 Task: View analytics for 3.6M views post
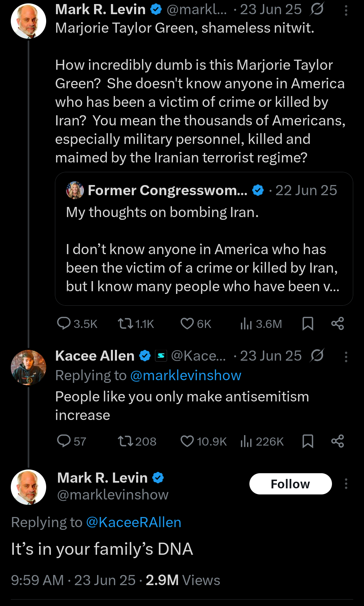click(246, 324)
